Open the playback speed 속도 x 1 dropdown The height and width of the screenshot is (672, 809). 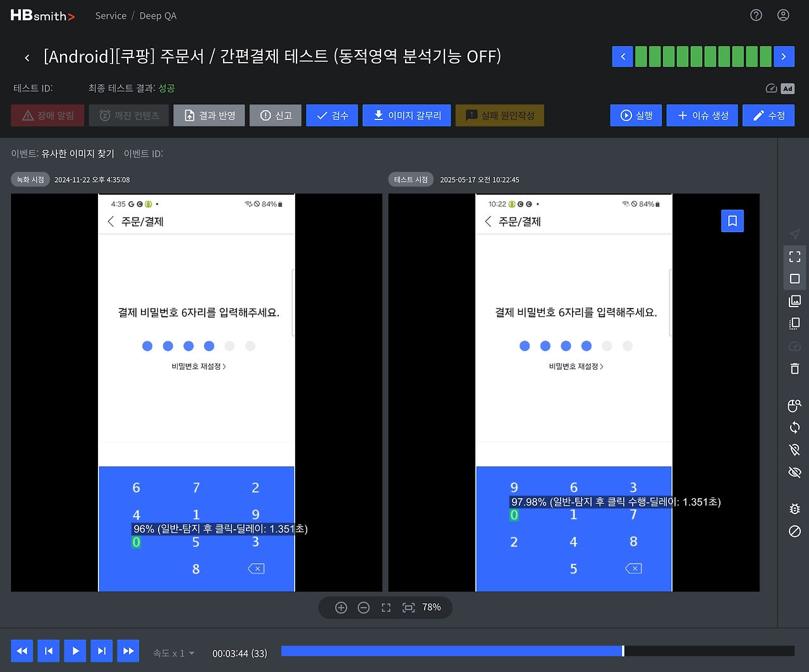[174, 653]
